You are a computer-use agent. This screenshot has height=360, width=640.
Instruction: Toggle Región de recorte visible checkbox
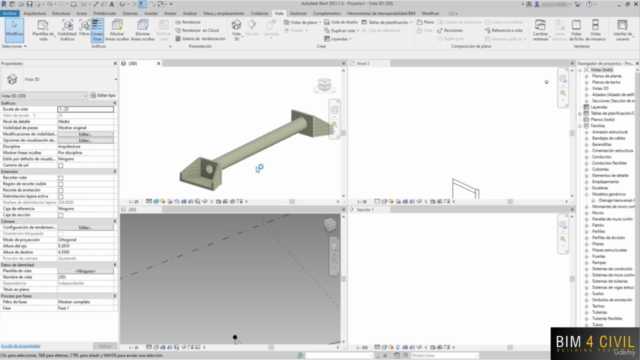pyautogui.click(x=60, y=184)
